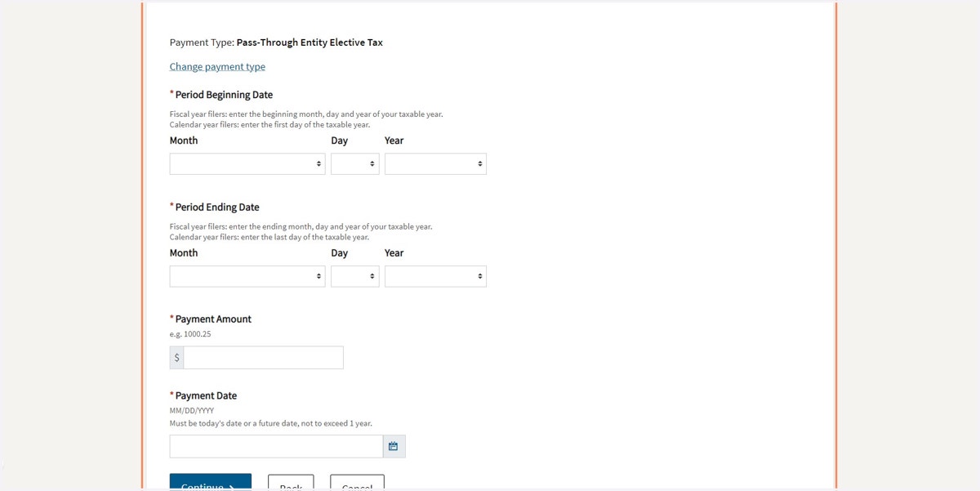Viewport: 980px width, 491px height.
Task: Focus the Payment Amount input field
Action: tap(263, 358)
